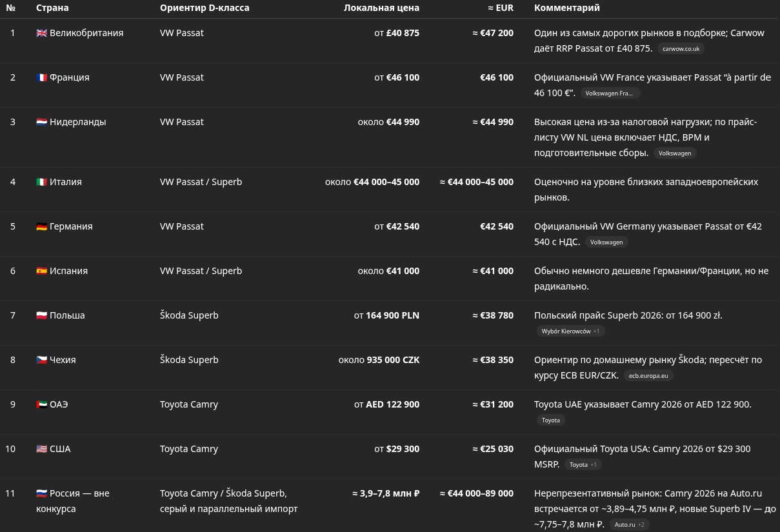Click the Poland flag icon
Viewport: 780px width, 532px height.
click(41, 315)
